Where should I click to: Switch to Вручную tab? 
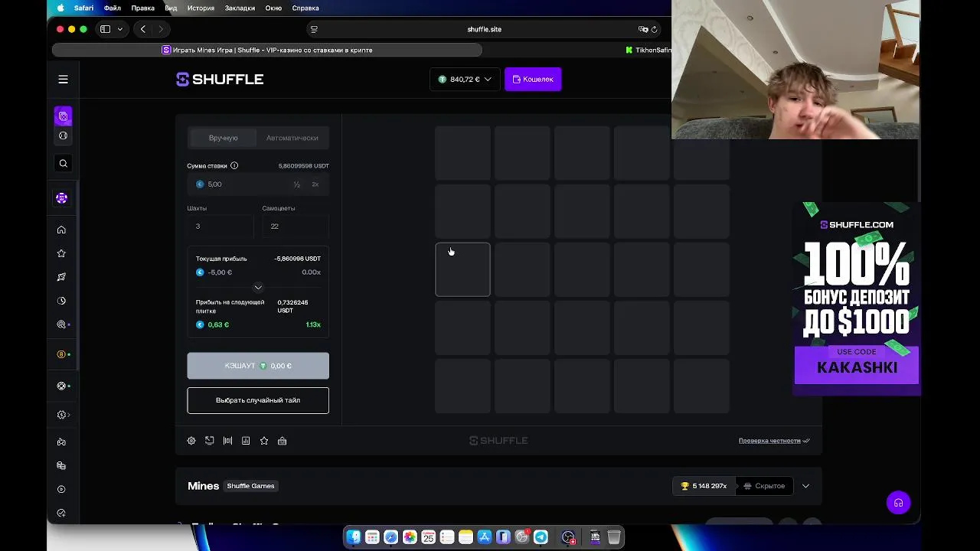(x=224, y=138)
